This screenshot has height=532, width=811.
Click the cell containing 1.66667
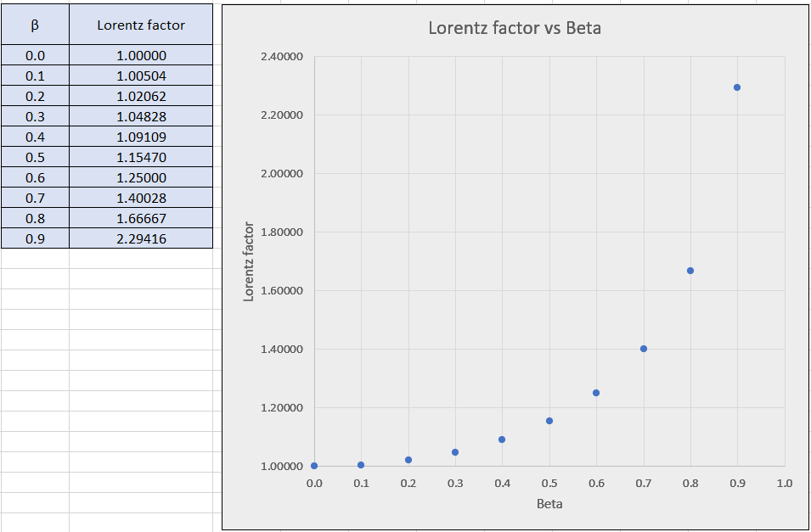(x=141, y=219)
